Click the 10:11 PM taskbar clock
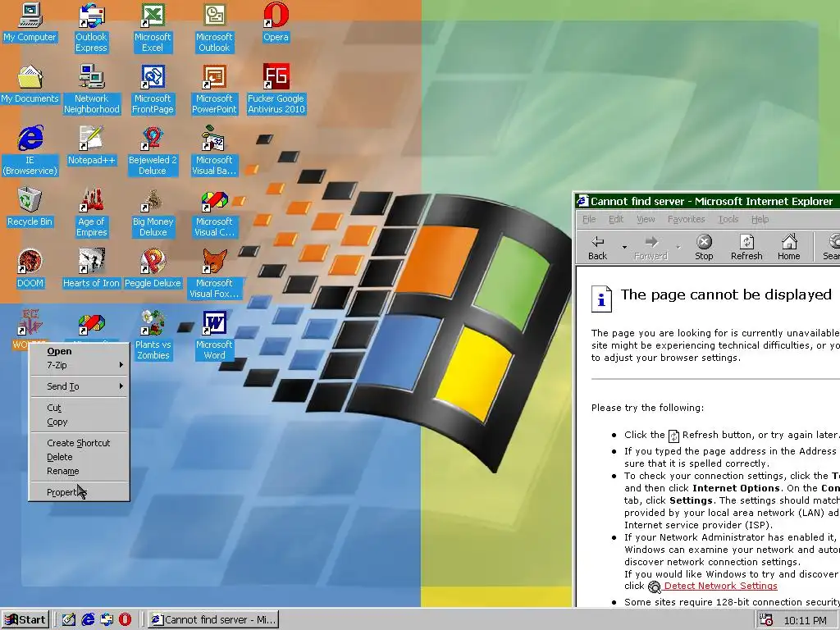840x630 pixels. coord(805,621)
